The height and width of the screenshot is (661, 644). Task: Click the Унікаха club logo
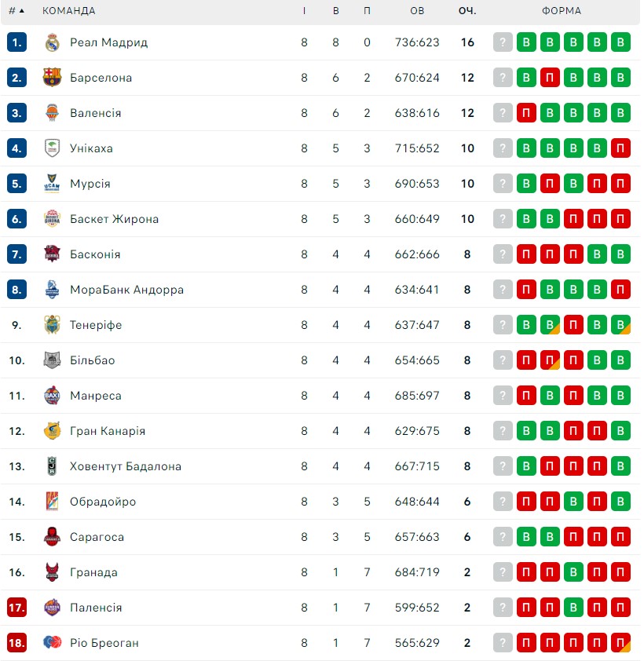(x=52, y=148)
